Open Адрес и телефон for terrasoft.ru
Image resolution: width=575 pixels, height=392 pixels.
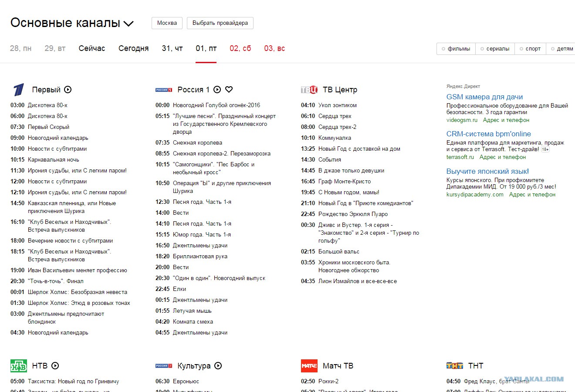(503, 157)
